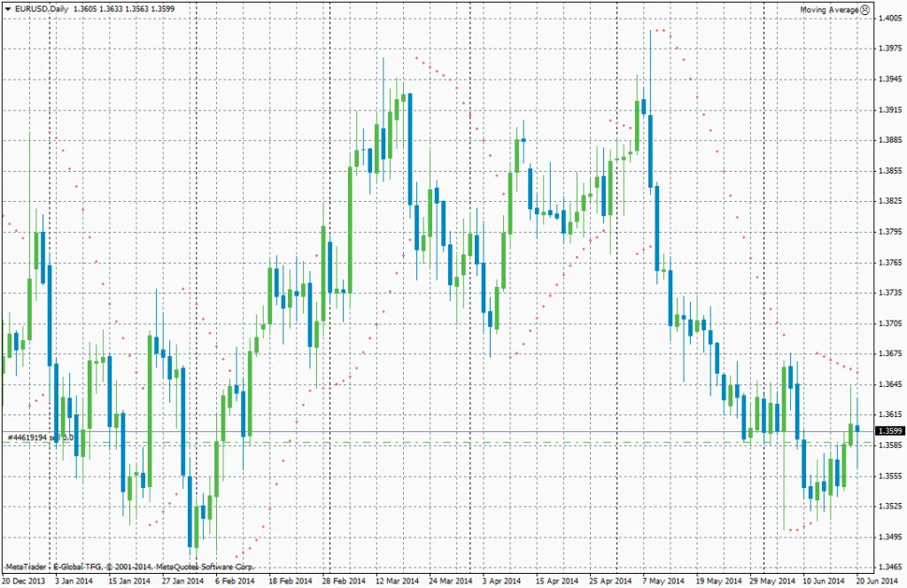Screen dimensions: 907x588
Task: Click the 1.3705 price scale label
Action: (x=890, y=324)
